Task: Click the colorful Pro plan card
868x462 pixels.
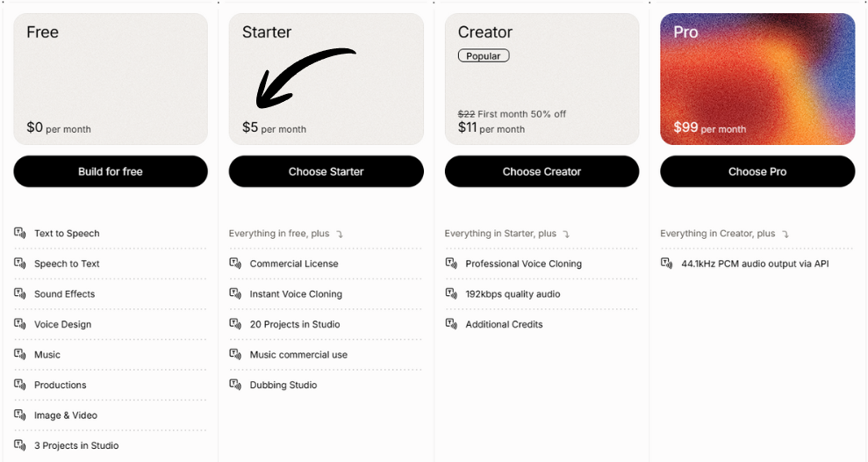Action: [757, 79]
